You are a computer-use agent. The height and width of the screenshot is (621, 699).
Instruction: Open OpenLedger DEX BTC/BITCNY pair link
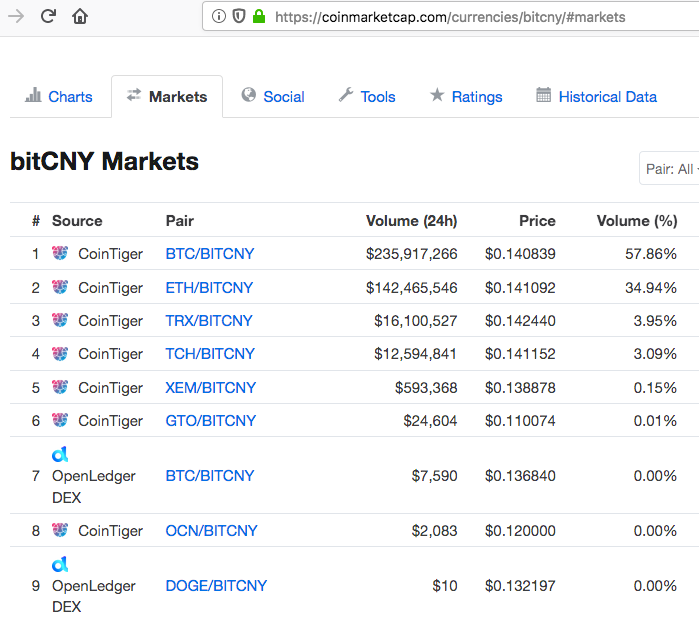pos(210,476)
